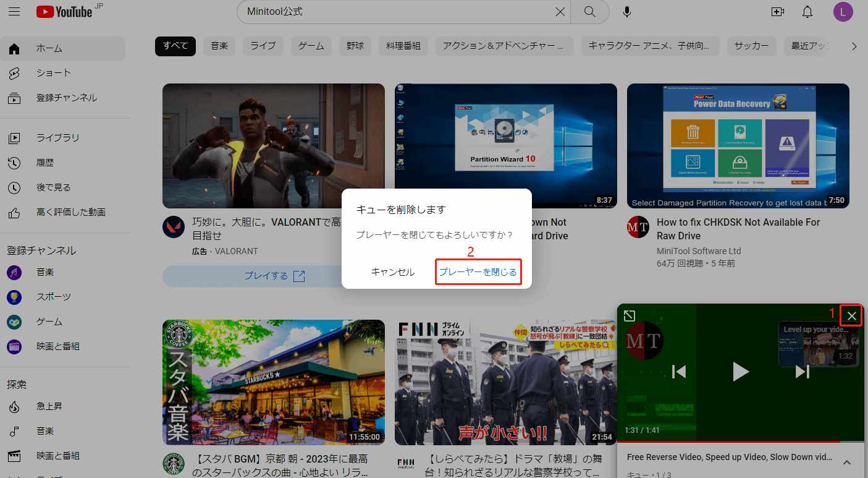
Task: Open ゲーム channel in sidebar
Action: coord(63,322)
